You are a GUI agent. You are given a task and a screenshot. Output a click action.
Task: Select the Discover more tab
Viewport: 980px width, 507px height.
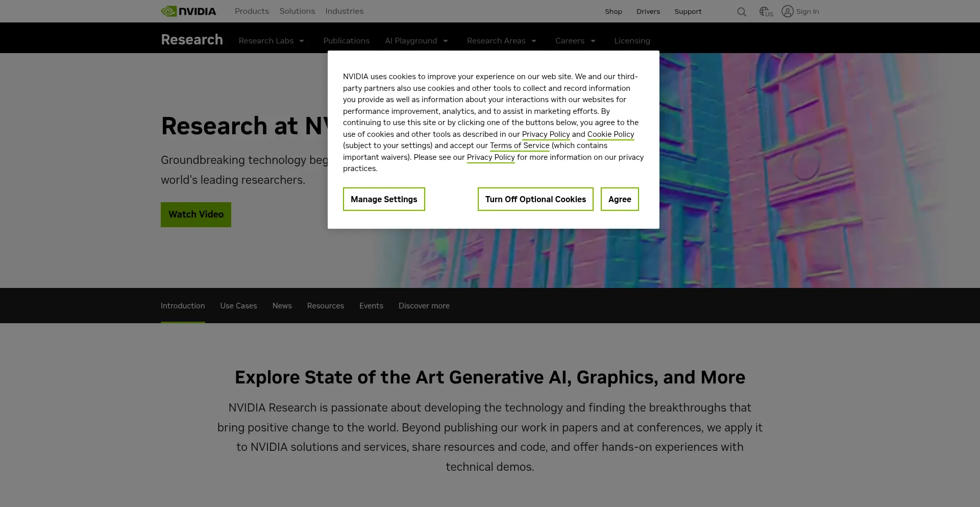pyautogui.click(x=424, y=306)
